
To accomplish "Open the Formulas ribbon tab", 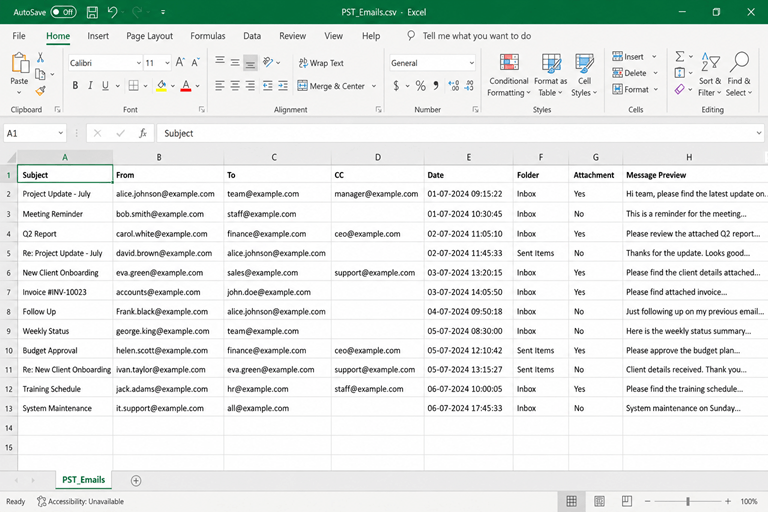I will click(x=208, y=36).
